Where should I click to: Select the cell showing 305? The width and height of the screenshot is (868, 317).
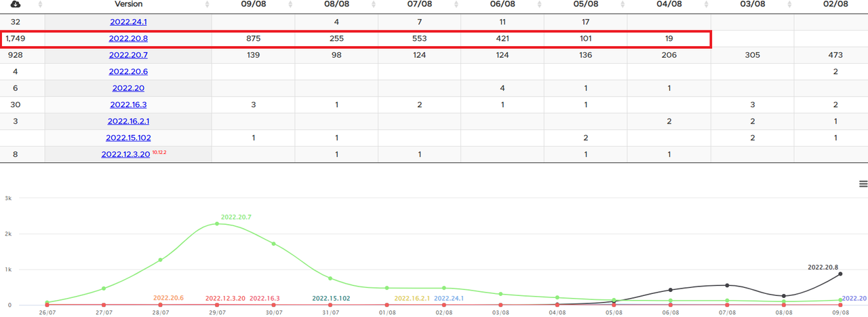pyautogui.click(x=752, y=55)
